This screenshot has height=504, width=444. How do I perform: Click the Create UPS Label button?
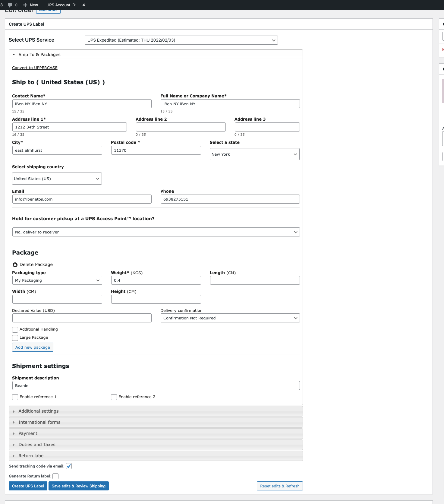point(28,486)
